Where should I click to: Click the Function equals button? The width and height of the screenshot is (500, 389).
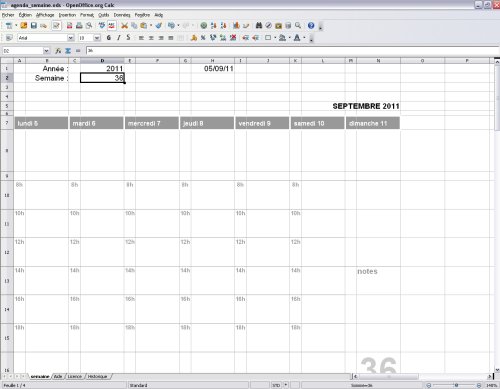[78, 51]
